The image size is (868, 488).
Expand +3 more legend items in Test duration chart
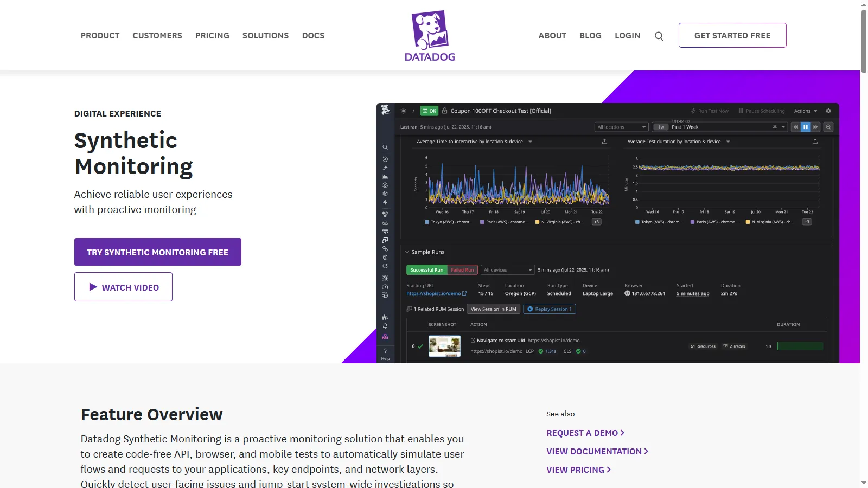807,222
